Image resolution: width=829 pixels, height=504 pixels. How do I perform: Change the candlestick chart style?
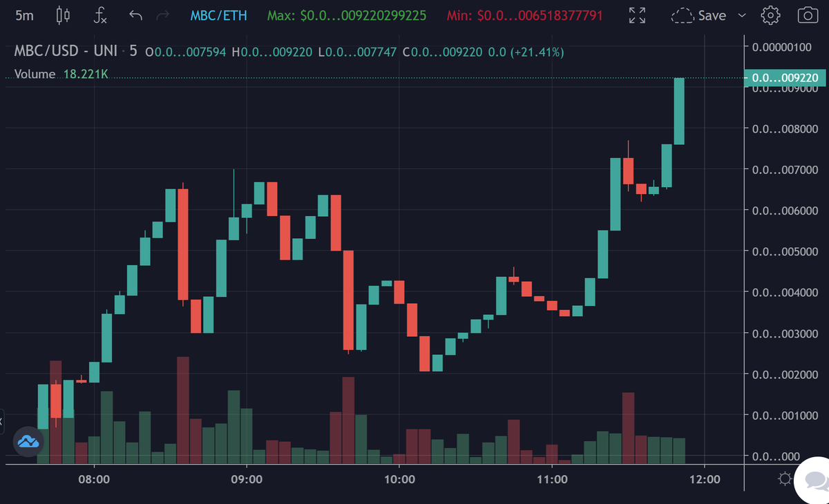coord(64,15)
